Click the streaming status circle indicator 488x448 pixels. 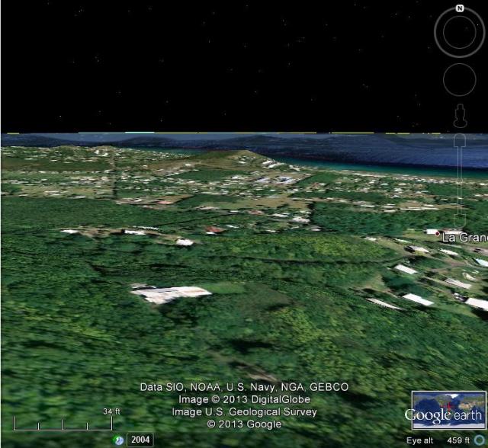coord(480,440)
